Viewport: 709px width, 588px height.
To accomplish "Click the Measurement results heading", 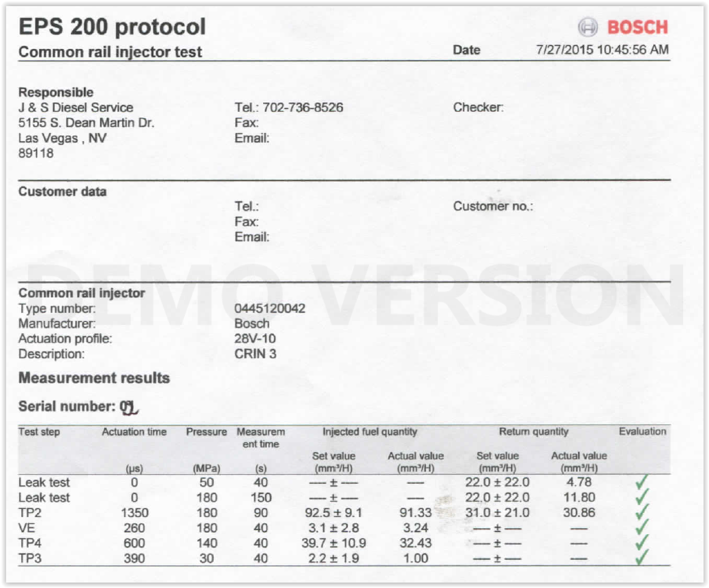I will click(x=94, y=378).
